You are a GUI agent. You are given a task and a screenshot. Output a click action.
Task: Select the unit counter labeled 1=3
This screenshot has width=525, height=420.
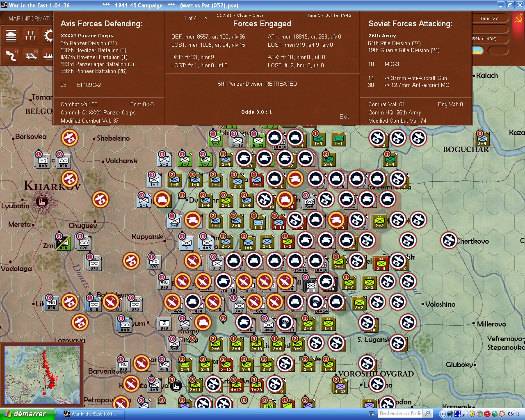(318, 138)
